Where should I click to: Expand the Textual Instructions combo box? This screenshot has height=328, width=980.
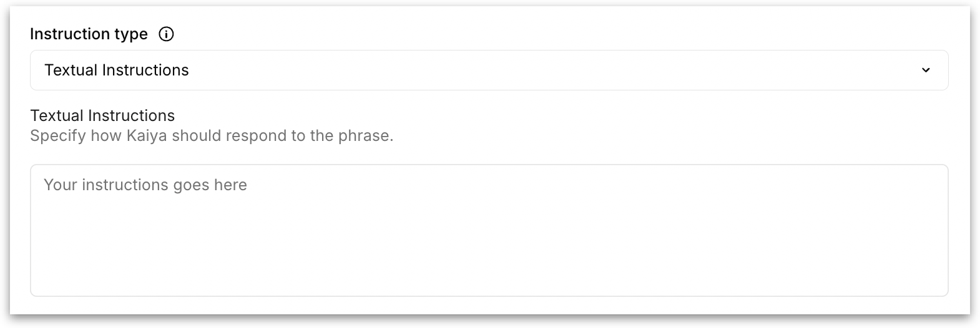click(489, 70)
